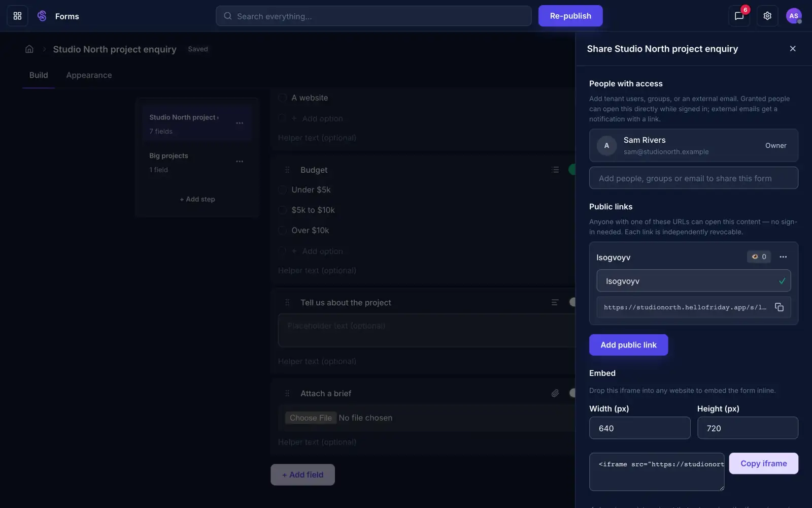Image resolution: width=812 pixels, height=508 pixels.
Task: Select the Under $5k radio option
Action: (283, 189)
